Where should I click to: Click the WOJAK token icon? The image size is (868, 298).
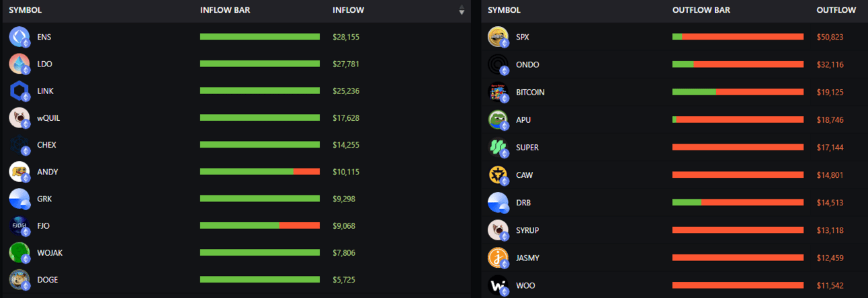(x=19, y=252)
